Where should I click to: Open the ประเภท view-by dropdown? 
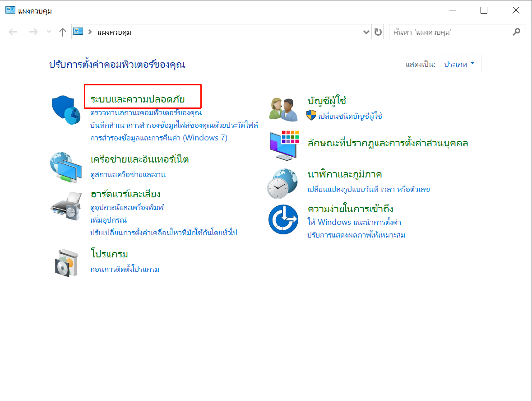point(459,64)
